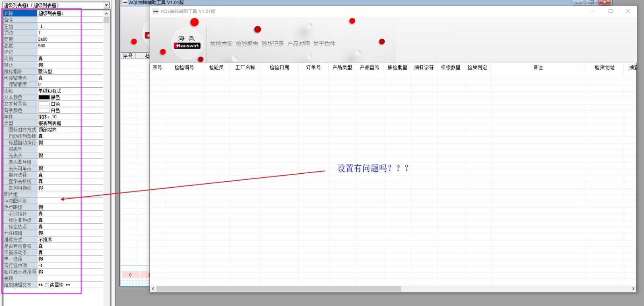Maximize the front AQL抽样辅助工具 window

(611, 11)
